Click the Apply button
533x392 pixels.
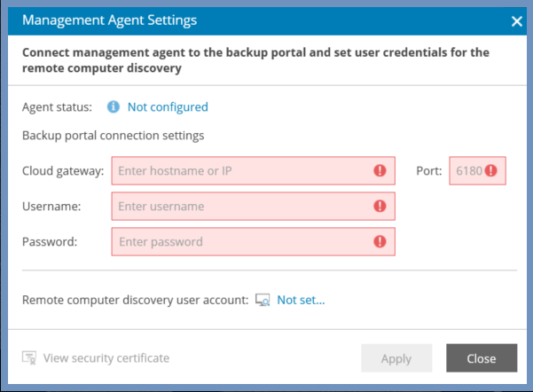coord(396,358)
